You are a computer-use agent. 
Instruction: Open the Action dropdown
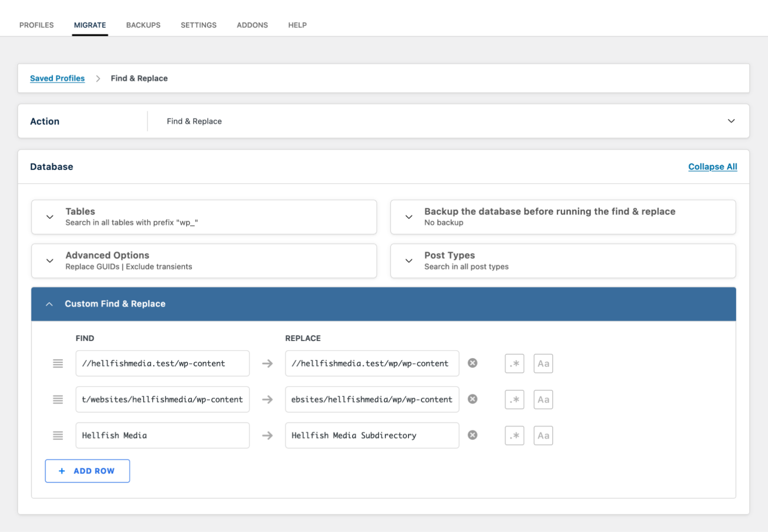pos(731,121)
